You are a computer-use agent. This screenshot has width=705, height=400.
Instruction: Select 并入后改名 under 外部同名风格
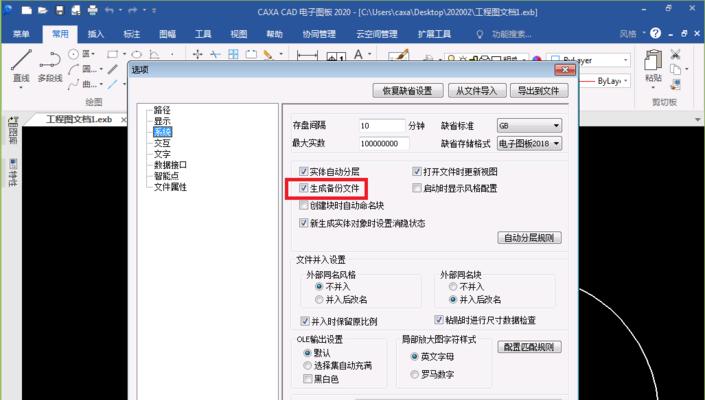click(319, 299)
